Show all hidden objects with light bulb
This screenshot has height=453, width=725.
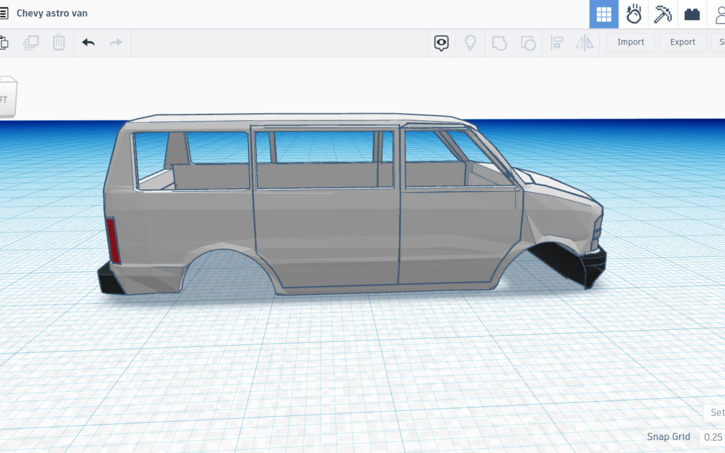[470, 43]
